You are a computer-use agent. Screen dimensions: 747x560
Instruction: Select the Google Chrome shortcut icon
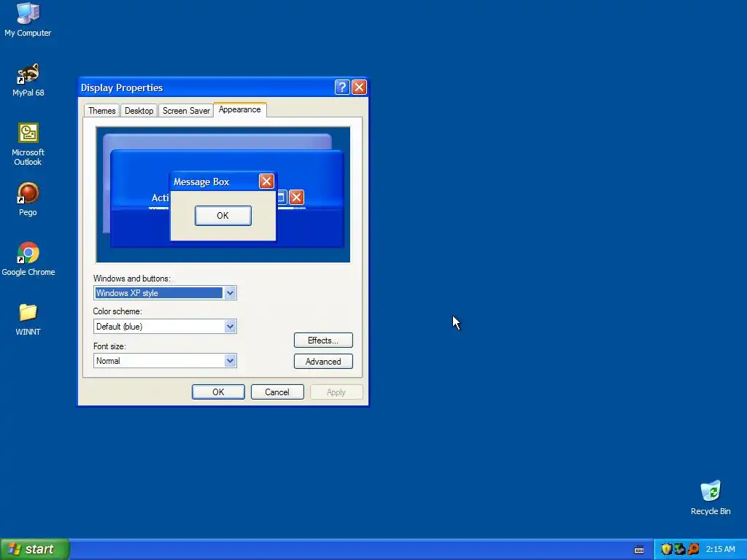coord(28,259)
